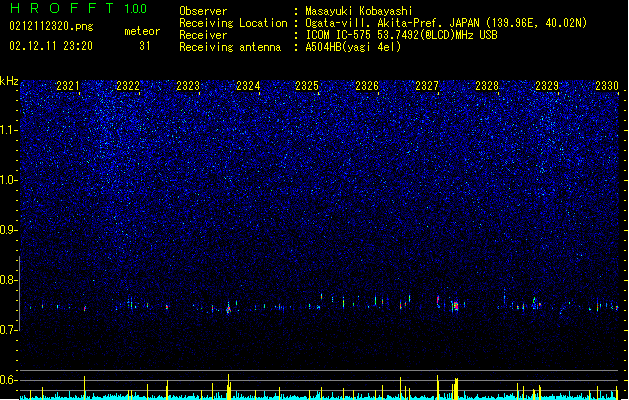The width and height of the screenshot is (629, 400).
Task: Click the 2330 time marker
Action: [607, 85]
